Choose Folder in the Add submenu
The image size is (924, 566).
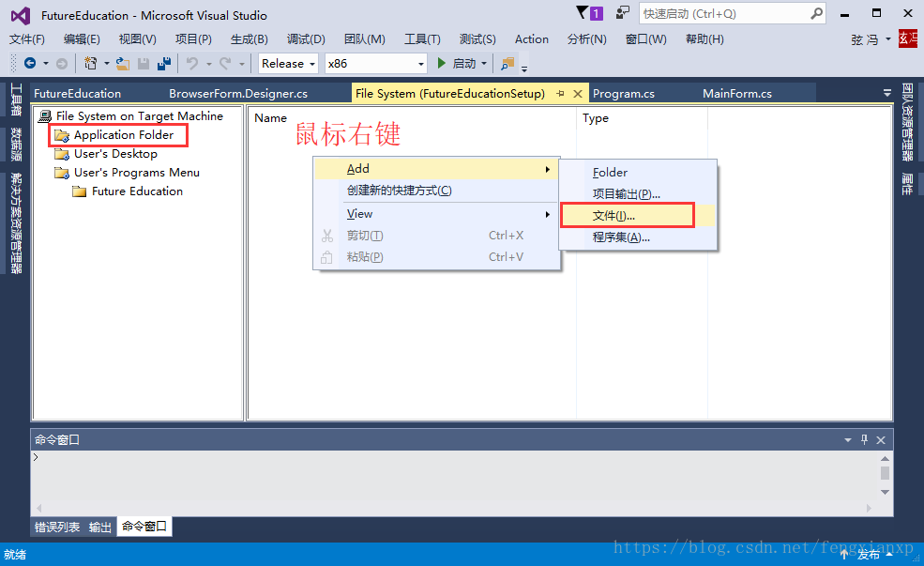pos(638,173)
